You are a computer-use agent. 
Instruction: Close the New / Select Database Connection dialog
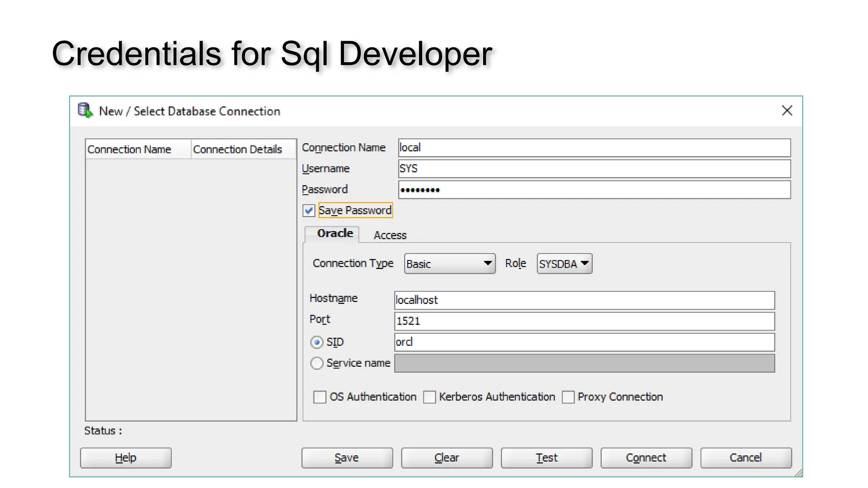(787, 111)
